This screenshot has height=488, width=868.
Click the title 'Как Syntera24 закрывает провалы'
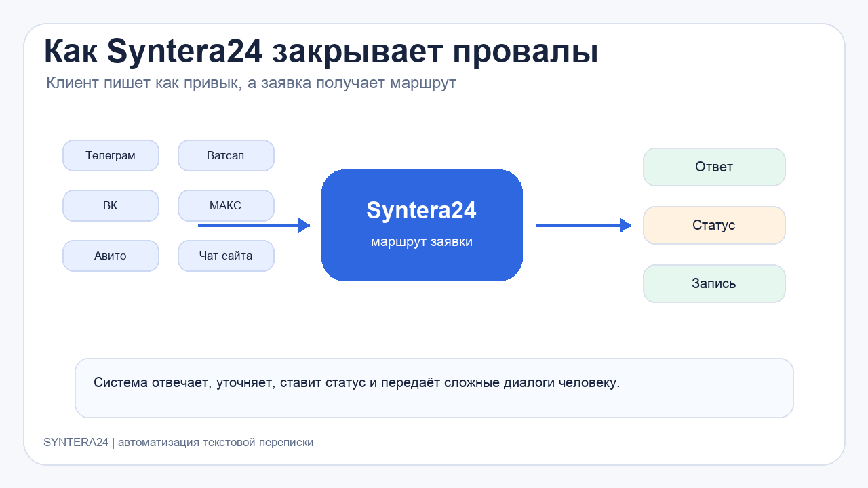pos(321,52)
